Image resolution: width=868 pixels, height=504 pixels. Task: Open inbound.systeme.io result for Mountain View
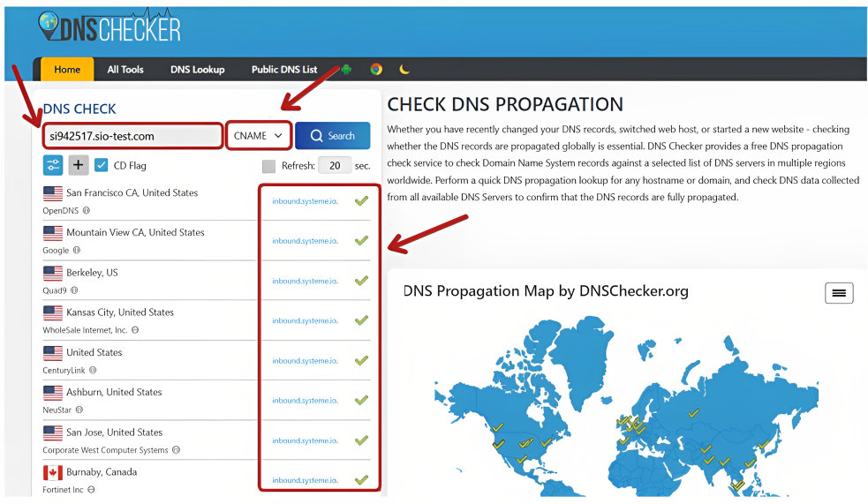click(x=305, y=241)
